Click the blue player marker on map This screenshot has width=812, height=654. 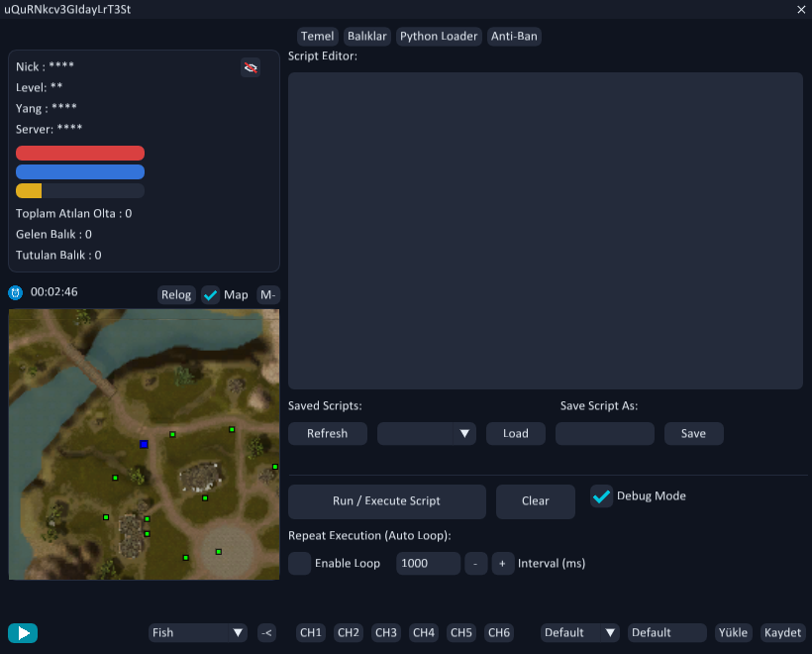click(144, 444)
